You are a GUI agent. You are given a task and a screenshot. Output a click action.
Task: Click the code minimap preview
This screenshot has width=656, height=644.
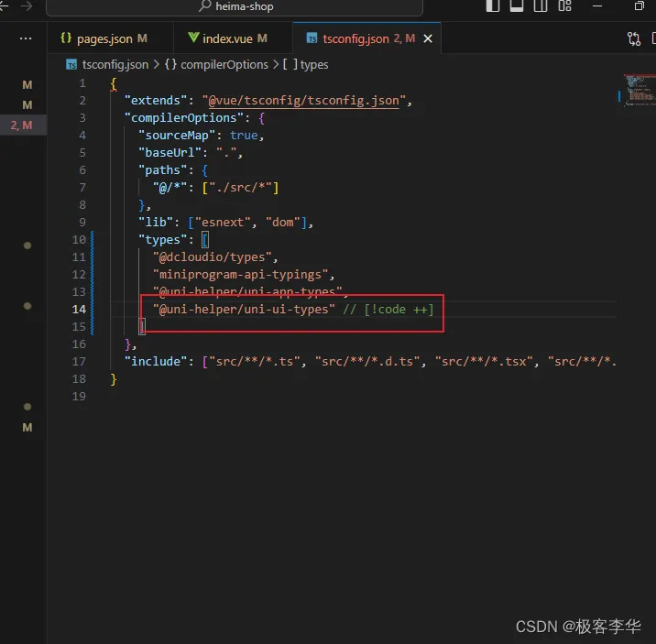(x=639, y=91)
